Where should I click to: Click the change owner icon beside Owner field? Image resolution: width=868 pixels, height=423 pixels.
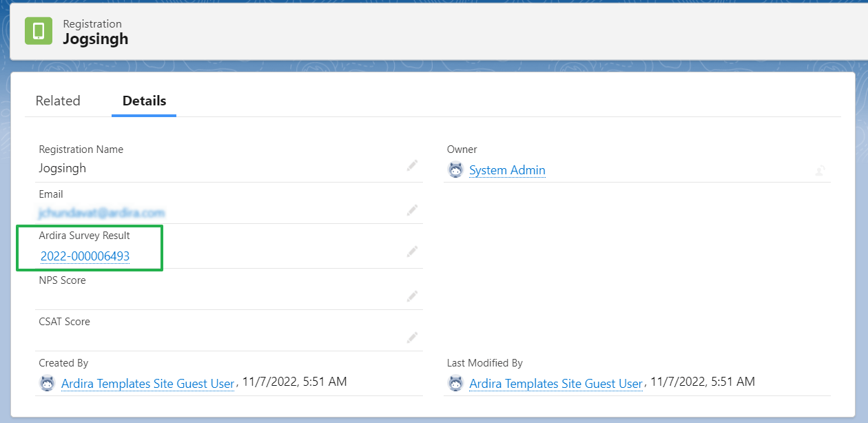(820, 169)
